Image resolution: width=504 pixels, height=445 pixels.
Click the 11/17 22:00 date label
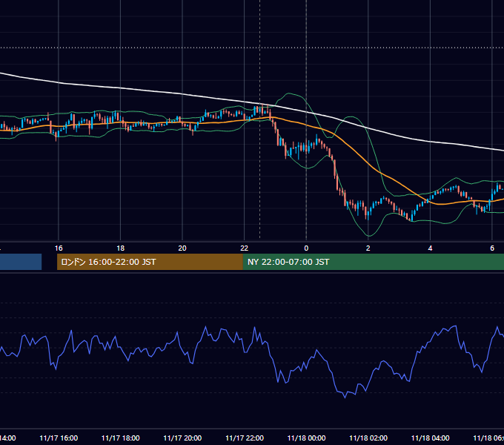[245, 438]
